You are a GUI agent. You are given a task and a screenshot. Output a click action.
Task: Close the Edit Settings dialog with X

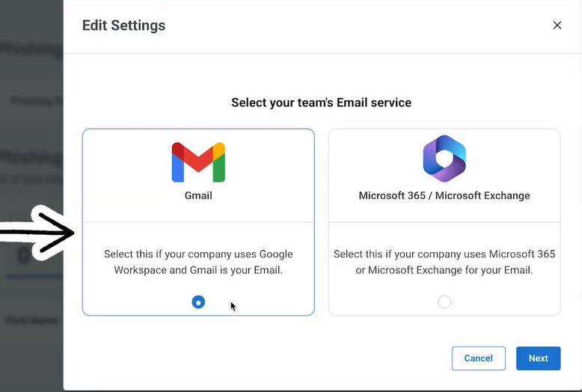click(x=557, y=25)
